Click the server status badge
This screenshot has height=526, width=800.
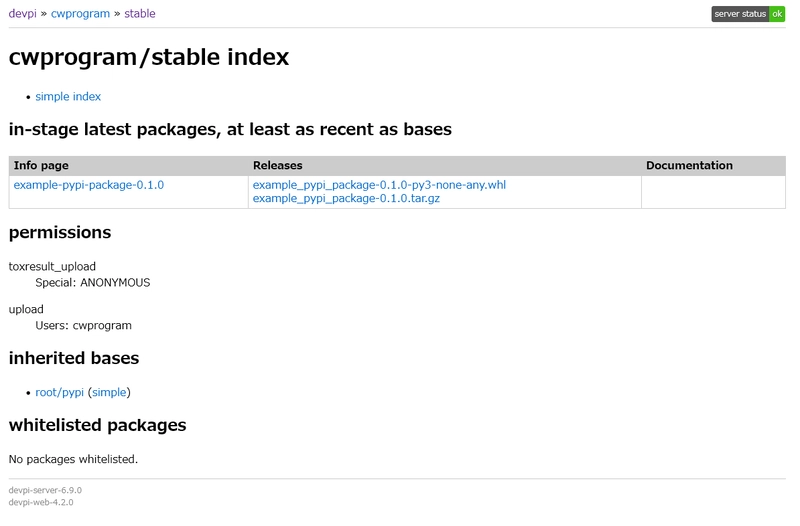point(748,14)
